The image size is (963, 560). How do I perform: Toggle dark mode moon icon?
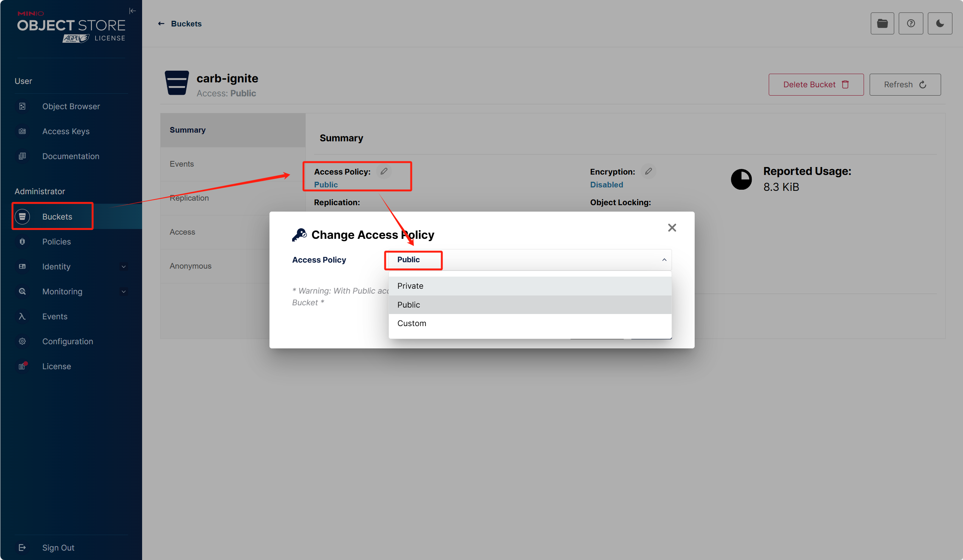(x=940, y=24)
